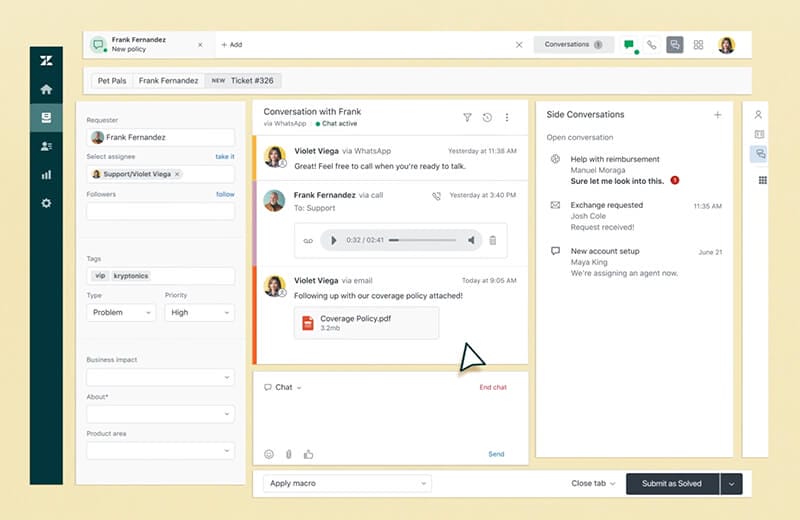Expand the About dropdown
This screenshot has height=520, width=800.
[x=160, y=414]
